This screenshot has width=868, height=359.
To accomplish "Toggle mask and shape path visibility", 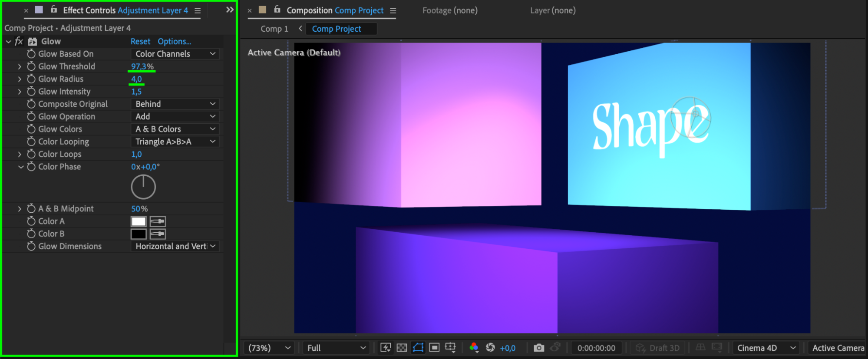I will (x=418, y=348).
